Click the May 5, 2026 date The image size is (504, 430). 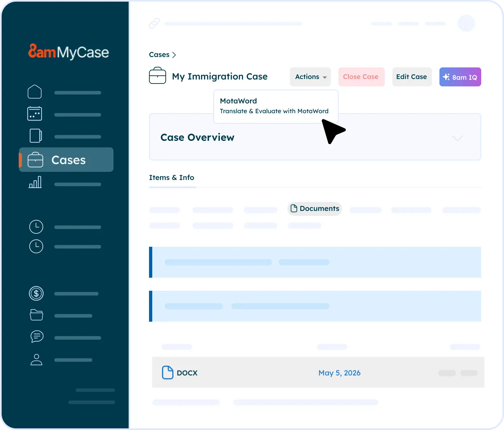(x=340, y=373)
